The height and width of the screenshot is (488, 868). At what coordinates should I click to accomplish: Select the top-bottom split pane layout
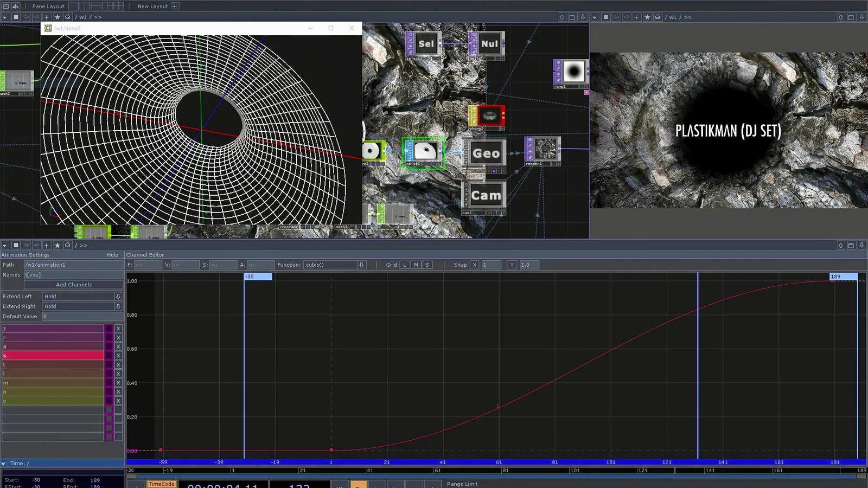tap(96, 6)
